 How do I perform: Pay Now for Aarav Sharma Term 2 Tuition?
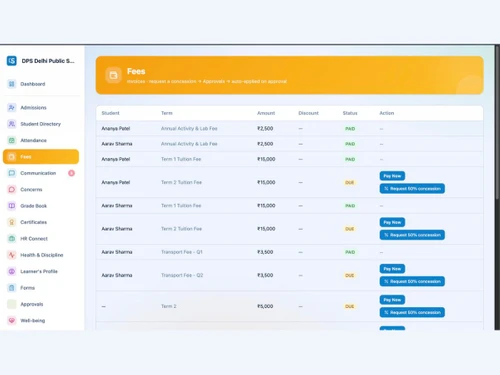tap(392, 222)
